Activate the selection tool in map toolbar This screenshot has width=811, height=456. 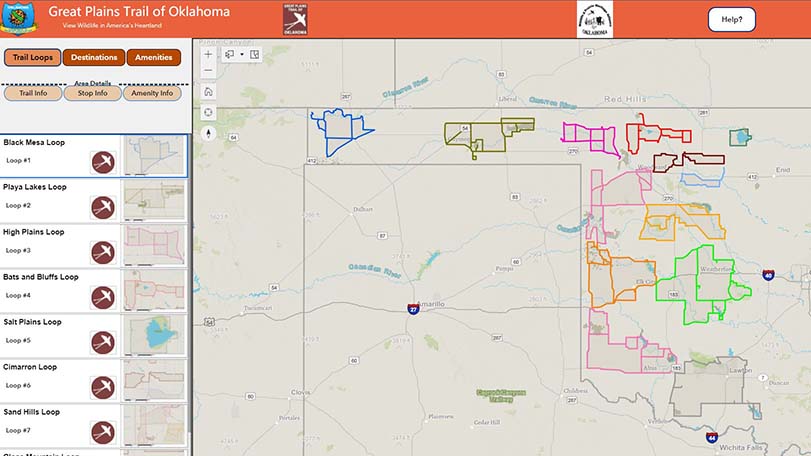pyautogui.click(x=230, y=54)
